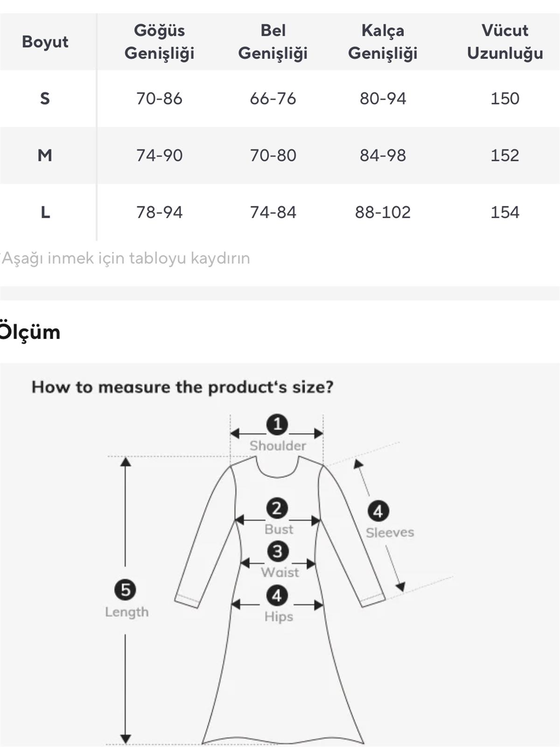Click the Ölçüm section heading

[30, 332]
